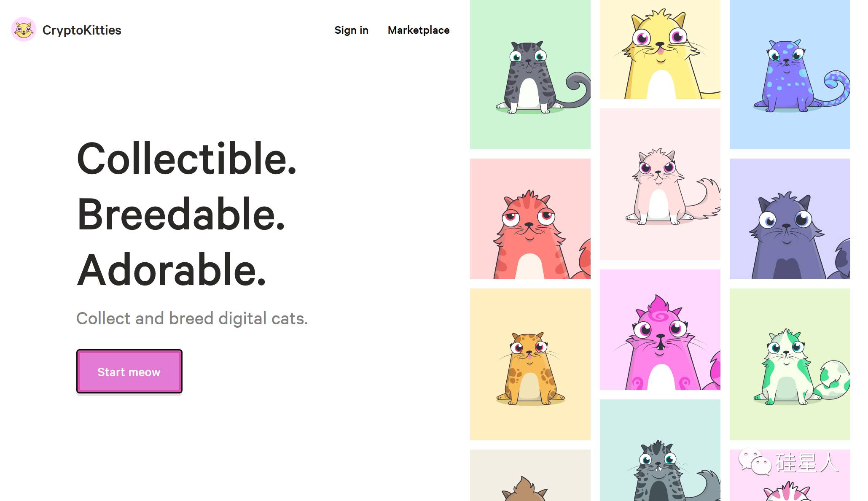
Task: Click the Start meow button
Action: [x=129, y=372]
